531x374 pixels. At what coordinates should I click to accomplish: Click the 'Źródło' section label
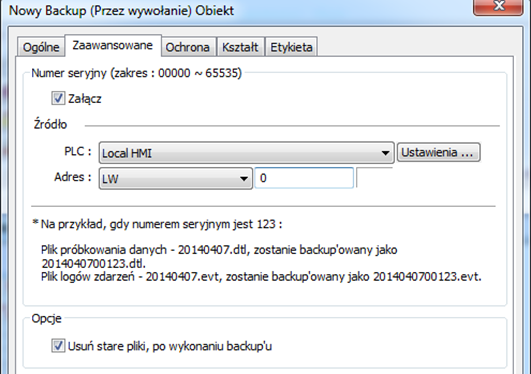click(50, 124)
